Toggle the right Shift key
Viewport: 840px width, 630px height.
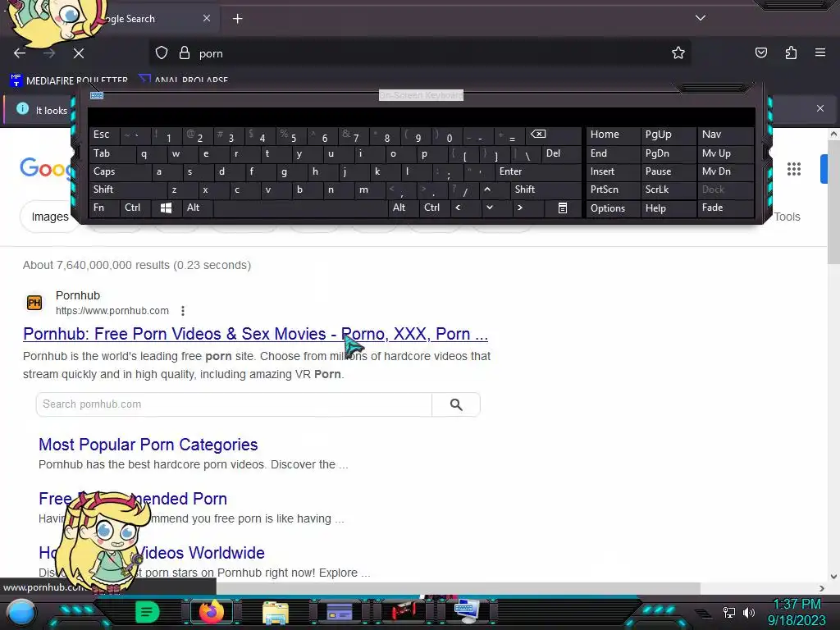(x=546, y=189)
